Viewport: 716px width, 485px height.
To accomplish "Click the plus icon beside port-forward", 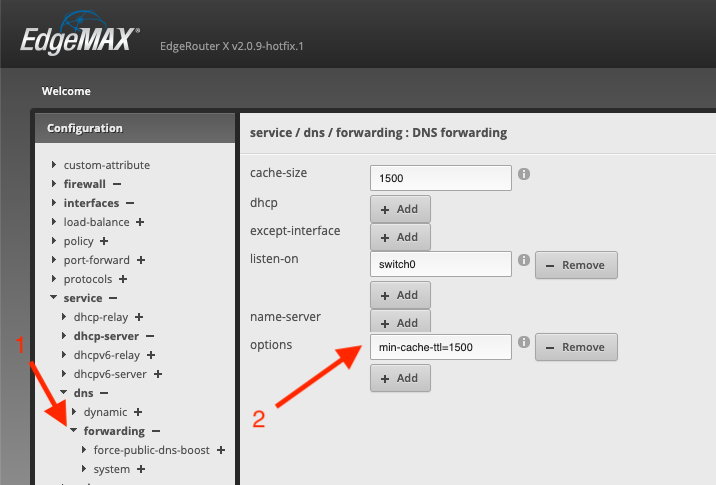I will [141, 260].
